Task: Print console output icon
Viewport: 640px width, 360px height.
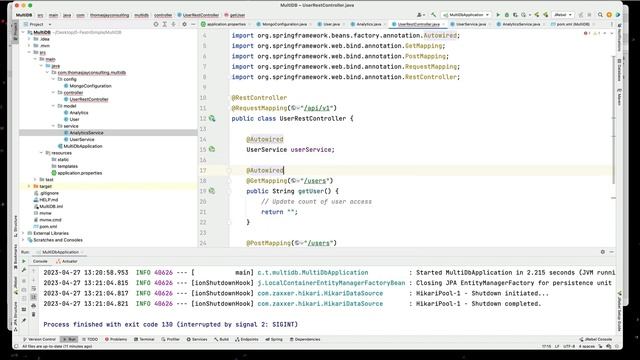Action: pos(34,306)
